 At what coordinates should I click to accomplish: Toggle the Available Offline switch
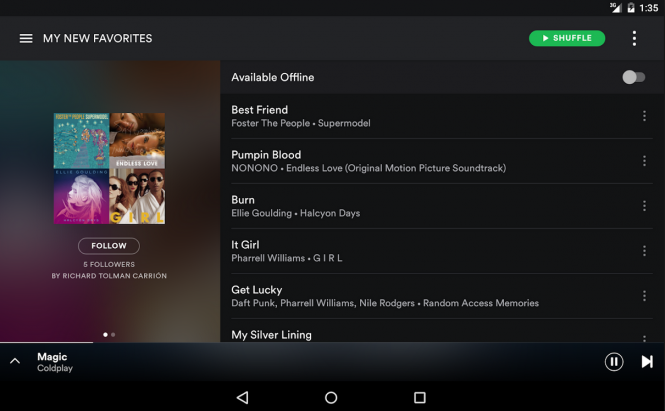pos(633,77)
